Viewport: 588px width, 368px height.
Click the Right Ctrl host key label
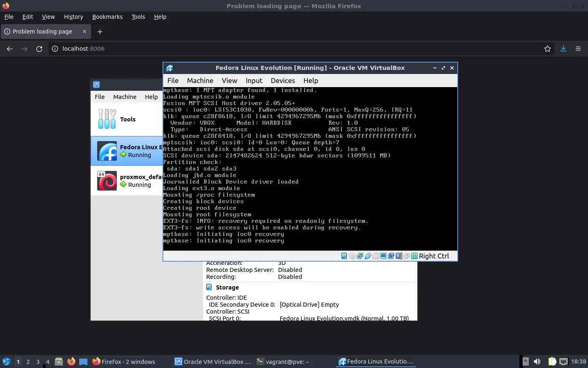(434, 256)
